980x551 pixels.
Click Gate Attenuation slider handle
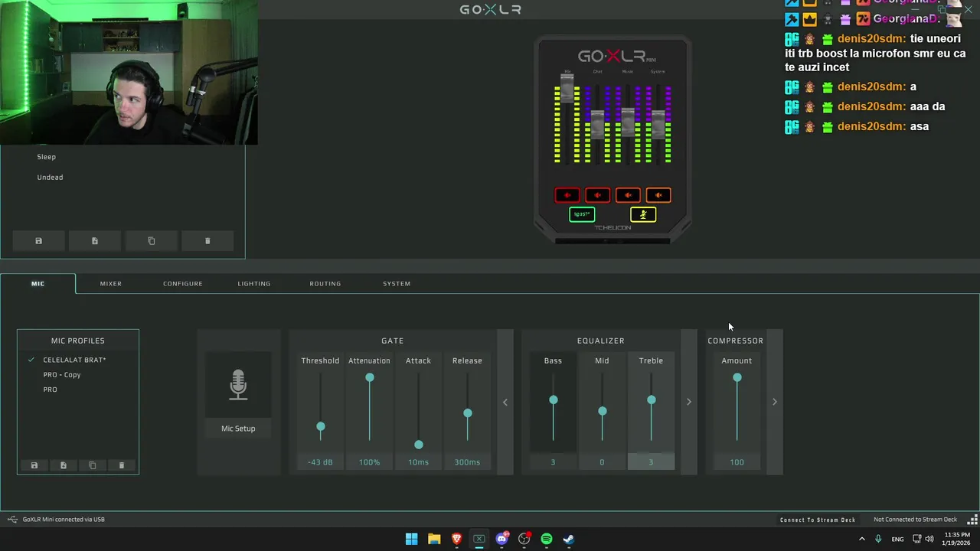(x=370, y=377)
